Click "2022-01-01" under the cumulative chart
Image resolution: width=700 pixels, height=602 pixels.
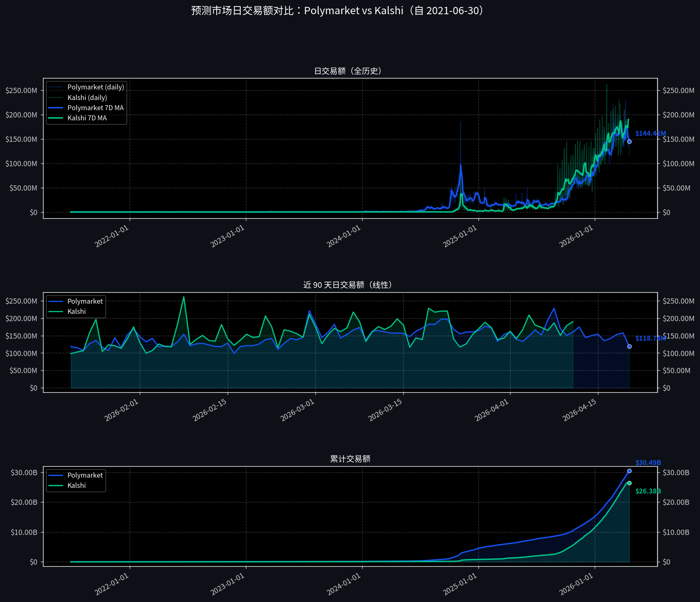(x=112, y=584)
